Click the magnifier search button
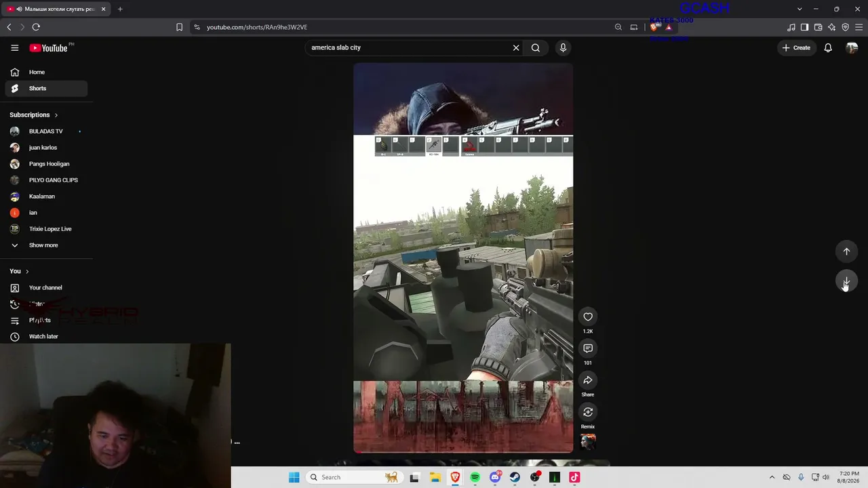Image resolution: width=868 pixels, height=488 pixels. point(536,48)
